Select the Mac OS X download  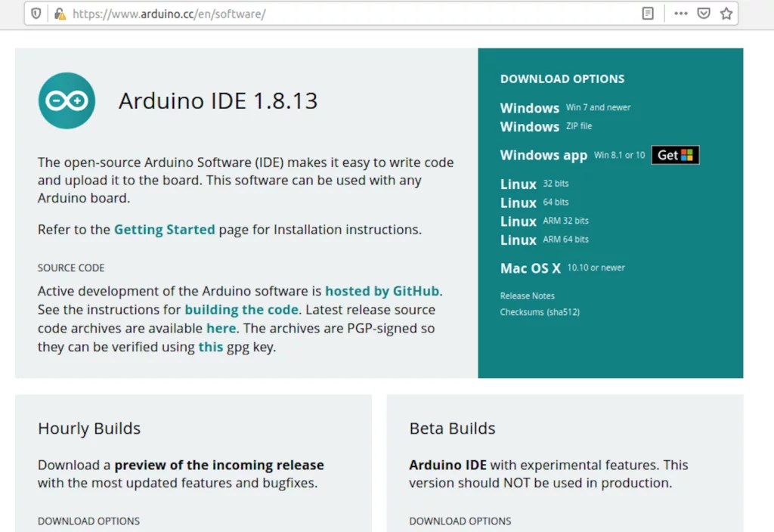tap(531, 268)
